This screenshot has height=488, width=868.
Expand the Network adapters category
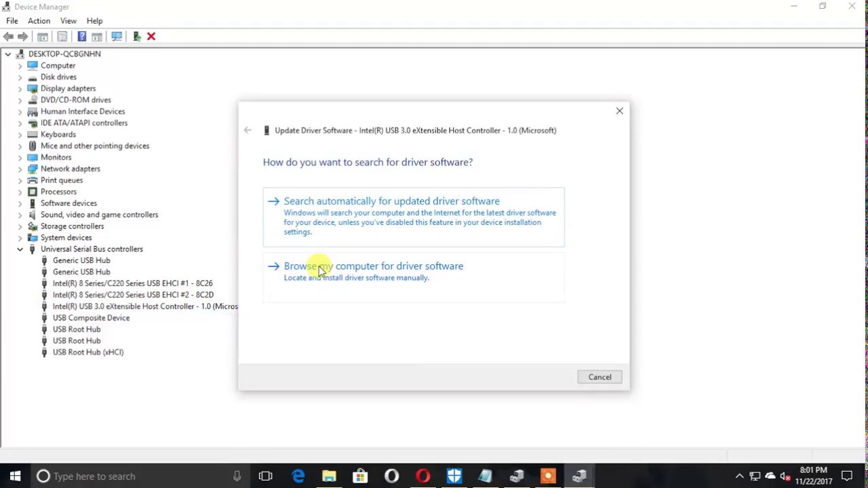point(20,169)
